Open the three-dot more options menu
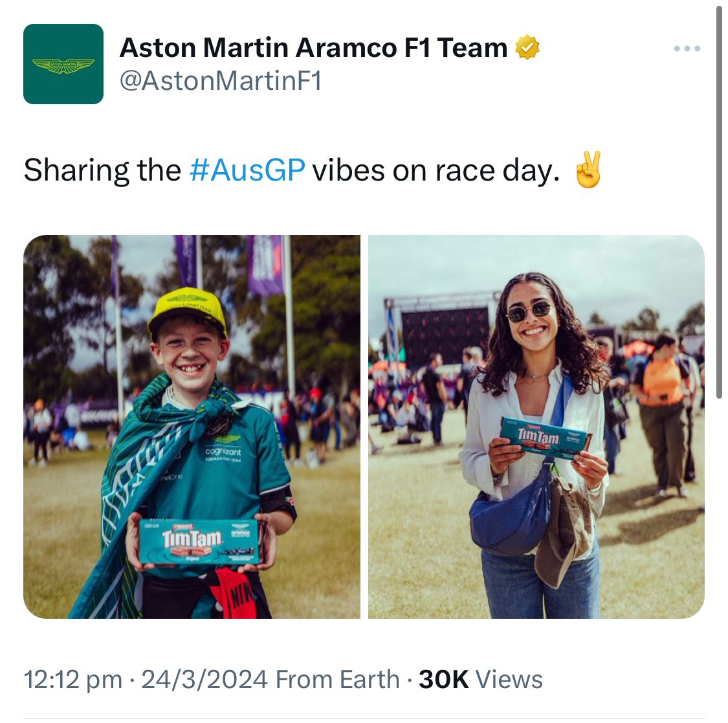Screen dimensions: 728x723 click(x=687, y=49)
